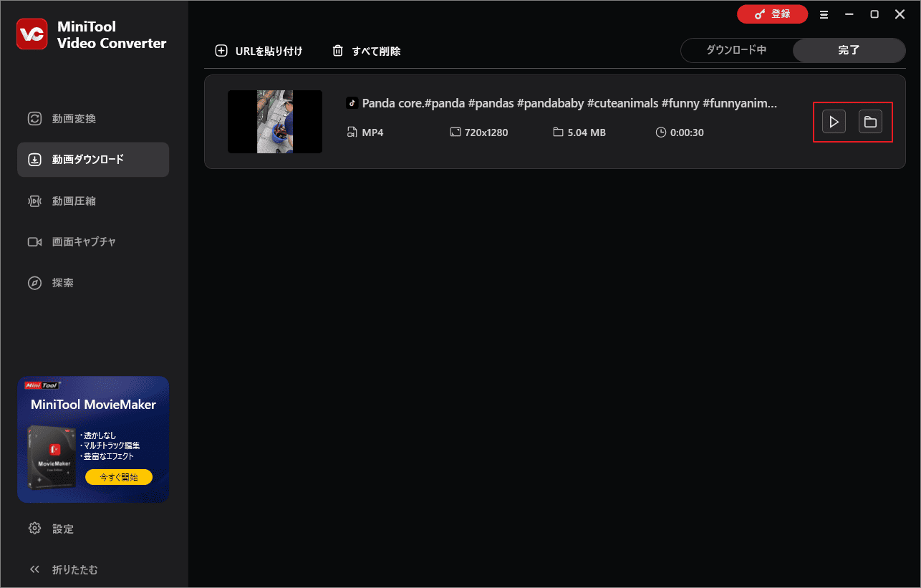Open the file folder for Panda core video
Viewport: 921px width, 588px height.
870,122
